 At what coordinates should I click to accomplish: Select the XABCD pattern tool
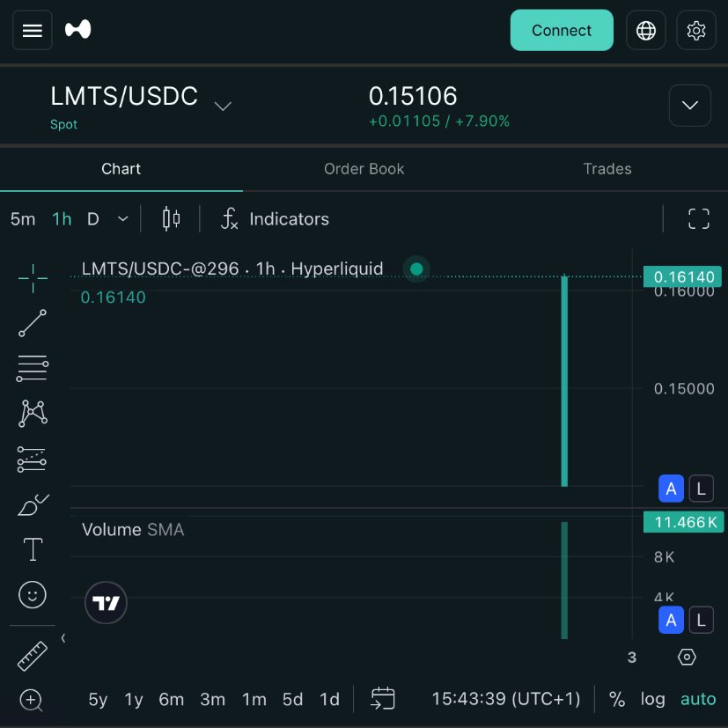tap(33, 413)
